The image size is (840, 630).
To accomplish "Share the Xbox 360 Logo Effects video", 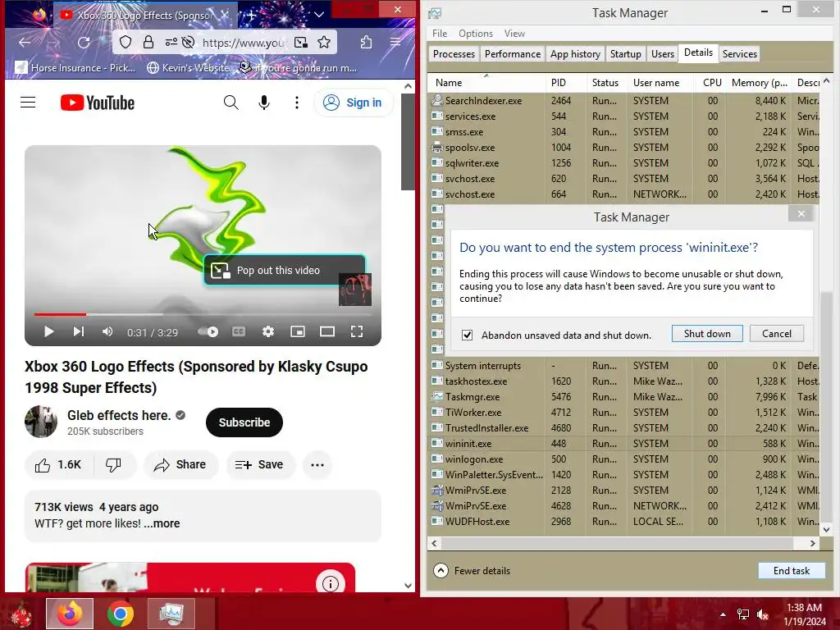I will [x=180, y=464].
